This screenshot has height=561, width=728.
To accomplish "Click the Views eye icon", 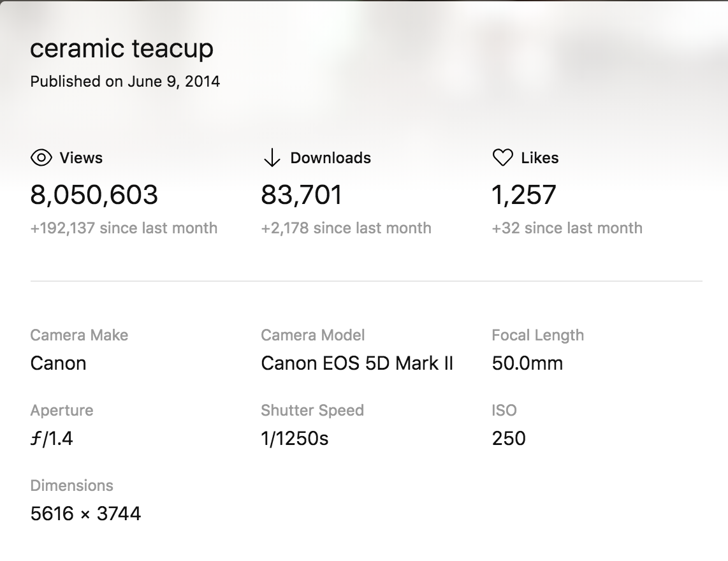I will 41,158.
